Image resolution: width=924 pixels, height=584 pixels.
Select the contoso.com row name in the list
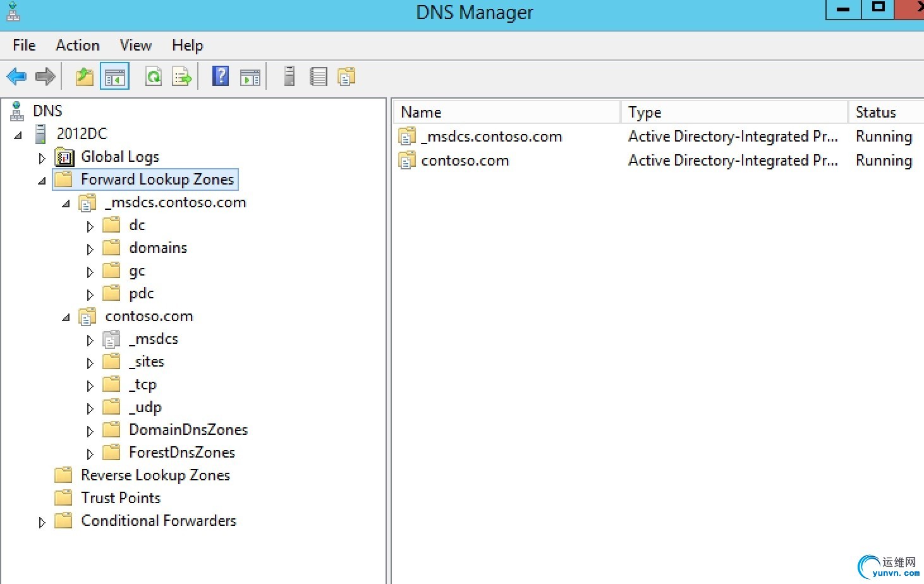pos(465,161)
